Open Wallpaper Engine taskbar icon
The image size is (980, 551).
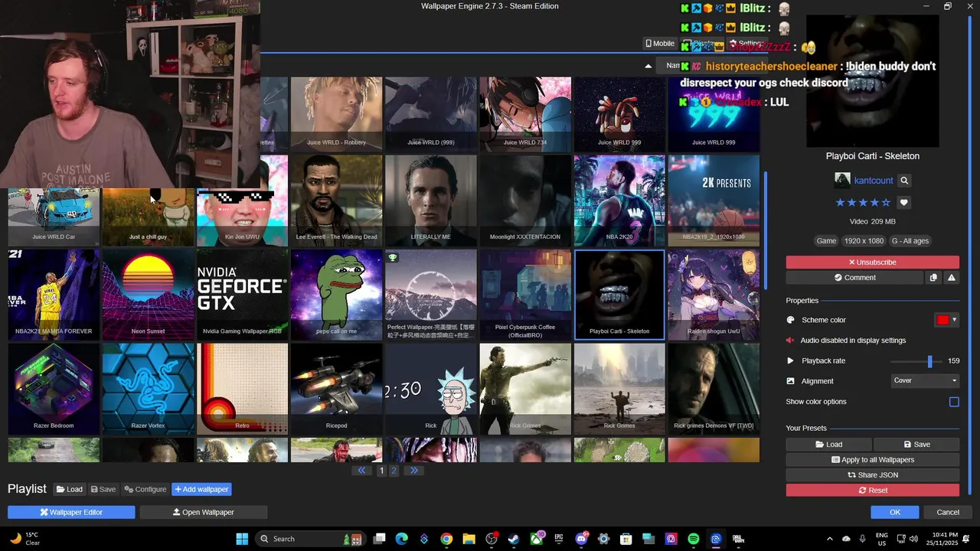click(x=716, y=539)
